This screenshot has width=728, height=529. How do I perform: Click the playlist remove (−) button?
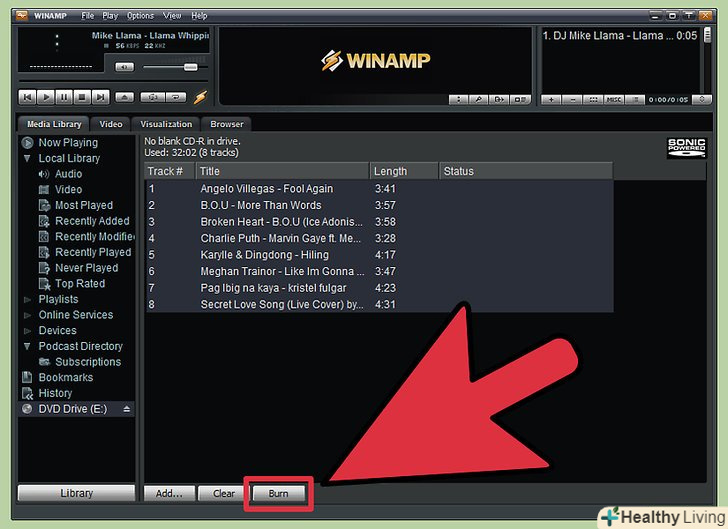click(572, 99)
